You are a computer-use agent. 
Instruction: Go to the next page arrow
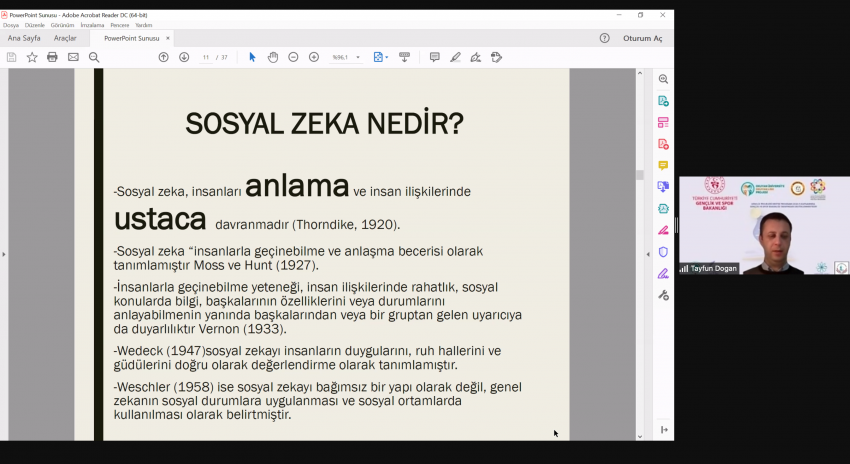point(184,57)
